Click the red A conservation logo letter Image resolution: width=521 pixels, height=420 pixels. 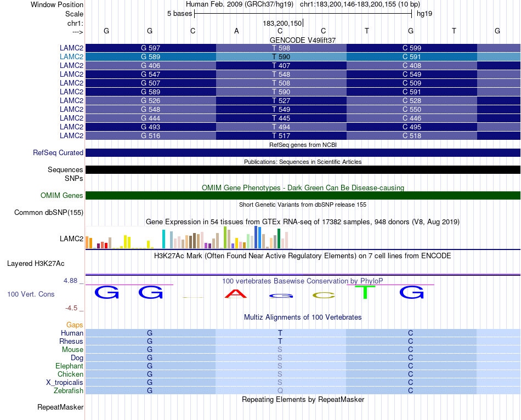[236, 294]
